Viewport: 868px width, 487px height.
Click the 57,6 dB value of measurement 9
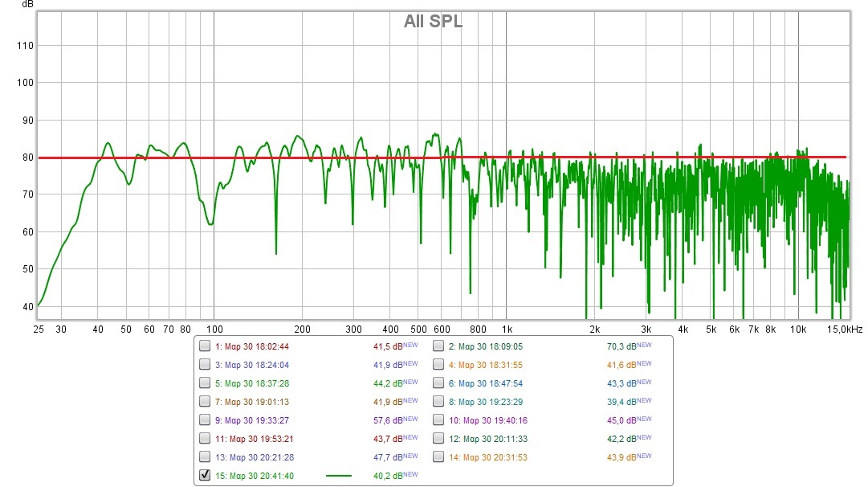[x=388, y=421]
